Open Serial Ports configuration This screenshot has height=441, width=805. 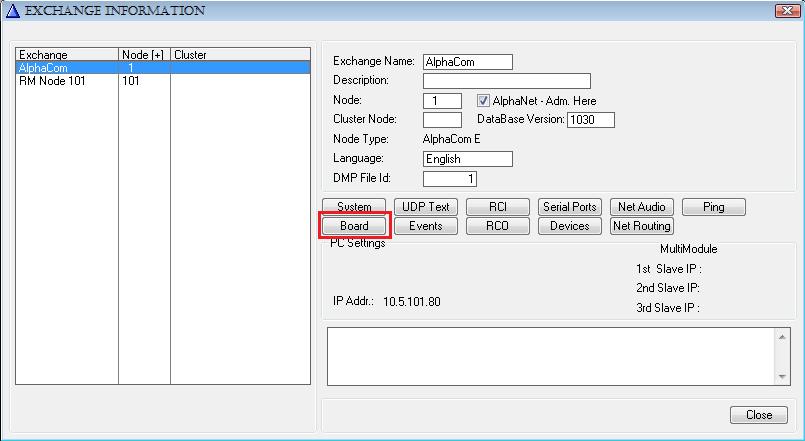[570, 206]
